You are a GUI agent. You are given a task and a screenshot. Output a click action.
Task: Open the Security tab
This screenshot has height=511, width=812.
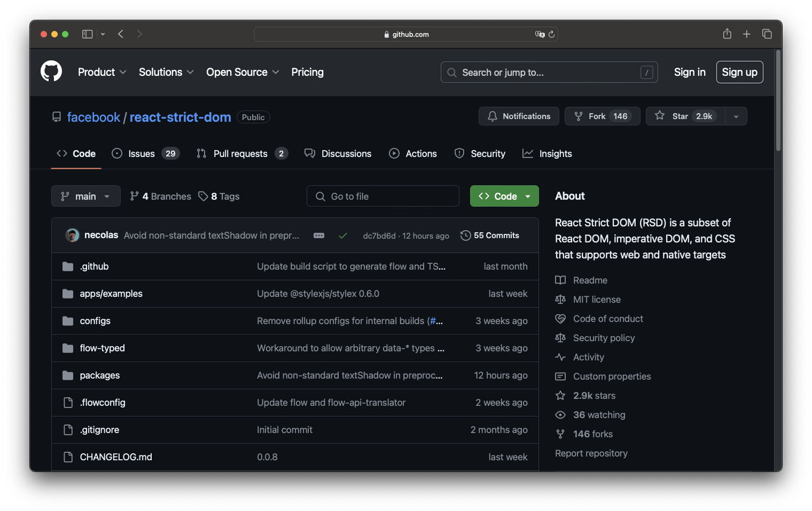tap(480, 154)
